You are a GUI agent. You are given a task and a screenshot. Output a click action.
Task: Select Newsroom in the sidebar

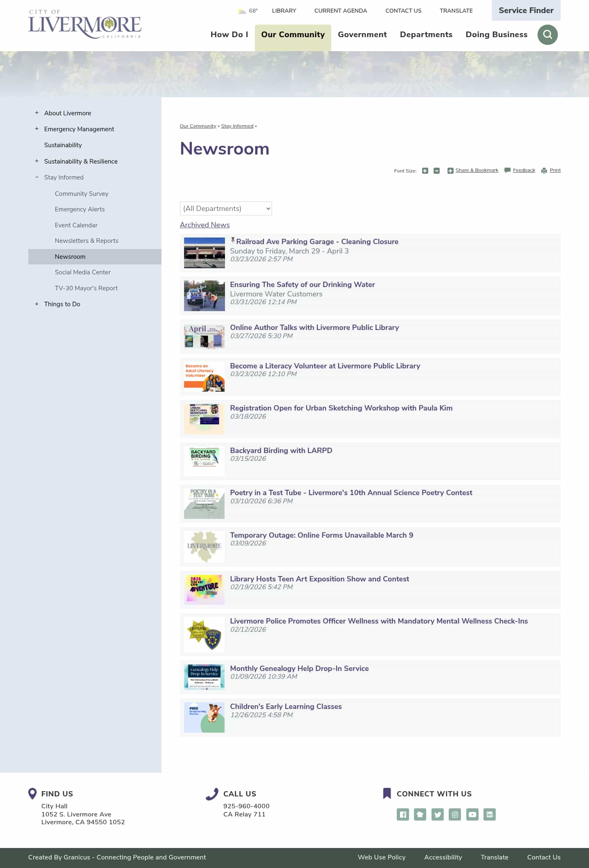[94, 257]
